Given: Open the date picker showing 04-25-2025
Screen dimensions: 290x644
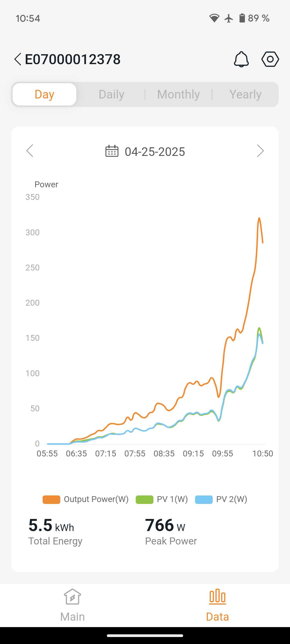Looking at the screenshot, I should pos(155,152).
